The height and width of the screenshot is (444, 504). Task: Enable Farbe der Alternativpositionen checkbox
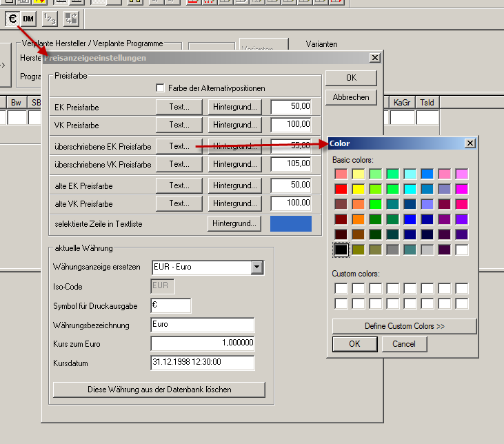pos(161,88)
